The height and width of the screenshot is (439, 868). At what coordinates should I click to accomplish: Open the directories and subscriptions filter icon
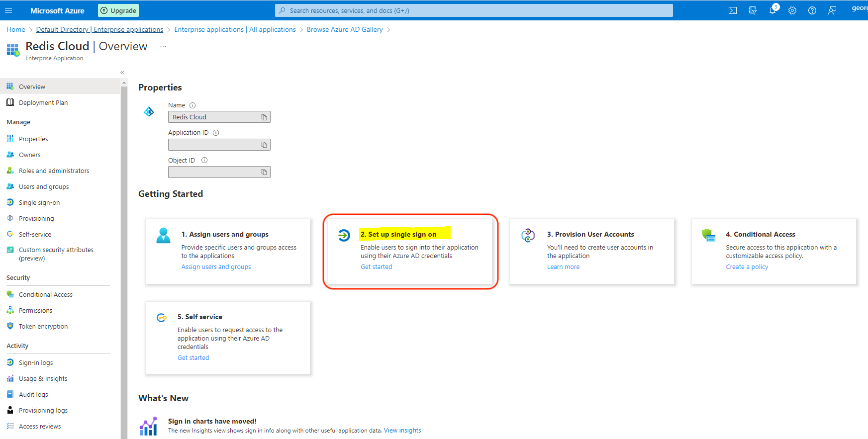click(753, 10)
